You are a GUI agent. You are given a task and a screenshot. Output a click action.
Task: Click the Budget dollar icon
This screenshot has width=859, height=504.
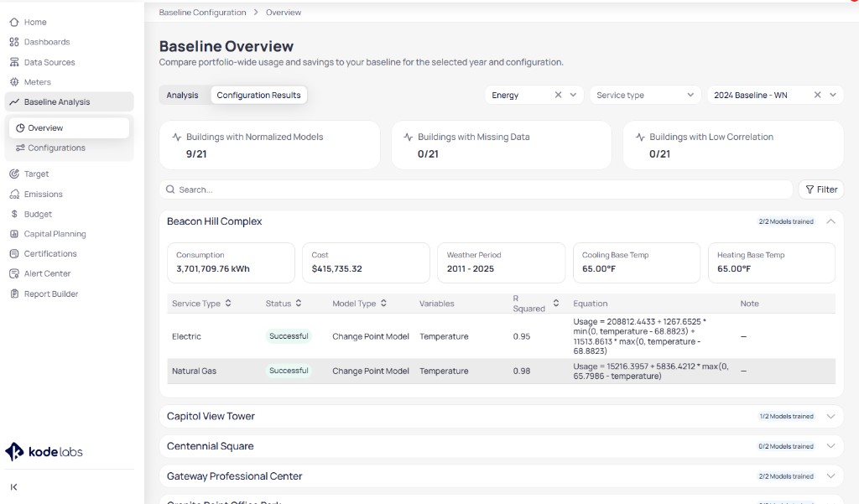[14, 214]
